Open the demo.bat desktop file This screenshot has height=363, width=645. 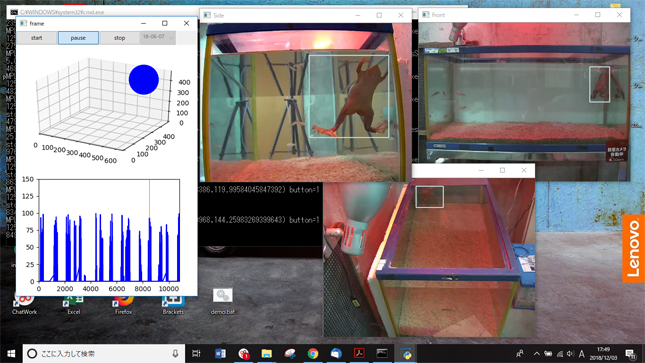tap(223, 301)
